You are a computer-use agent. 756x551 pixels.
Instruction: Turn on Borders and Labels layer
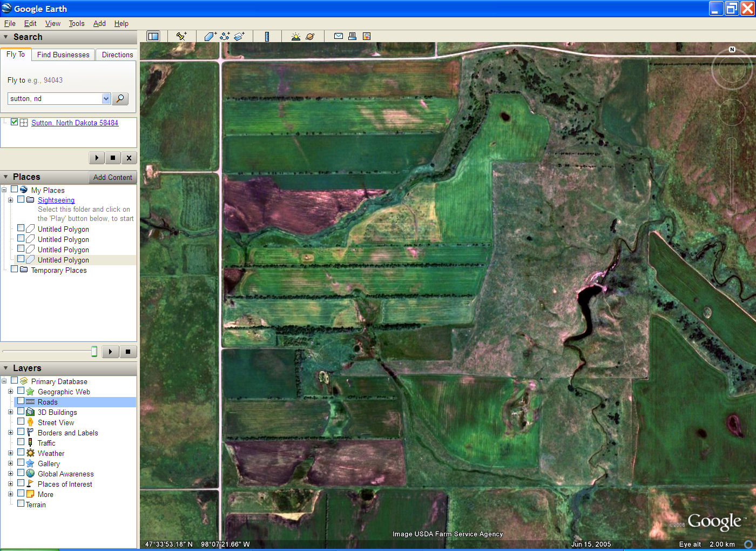tap(21, 432)
